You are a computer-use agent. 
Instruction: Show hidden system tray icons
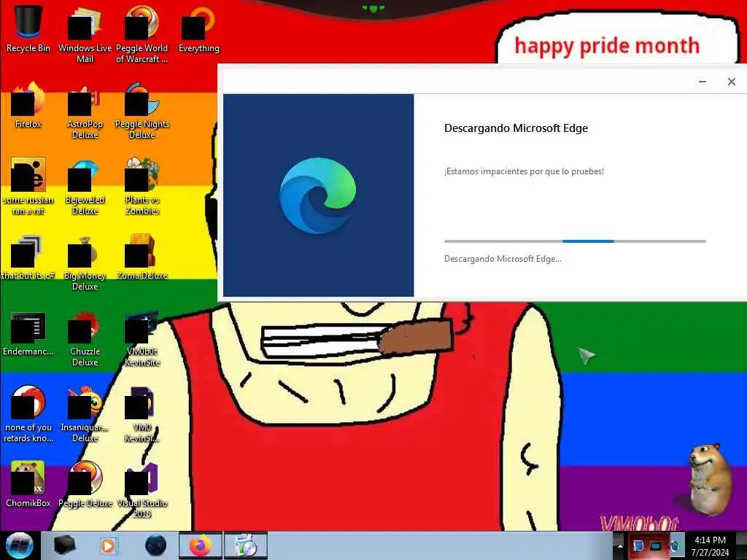tap(620, 546)
